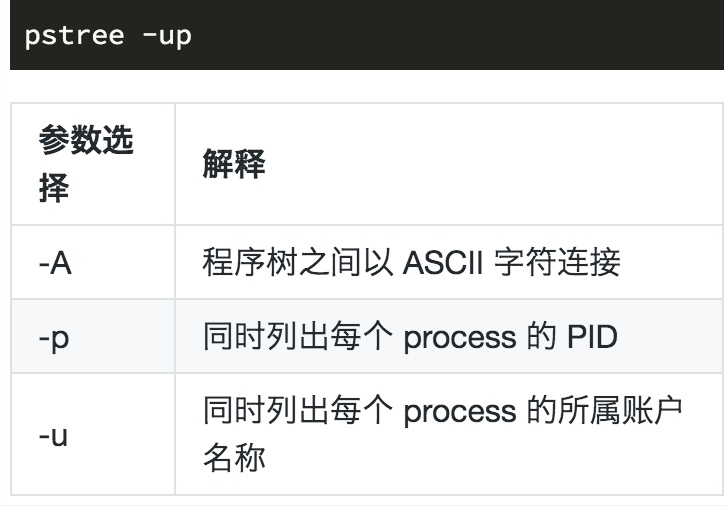
Task: Select the 解释 column header
Action: click(234, 163)
